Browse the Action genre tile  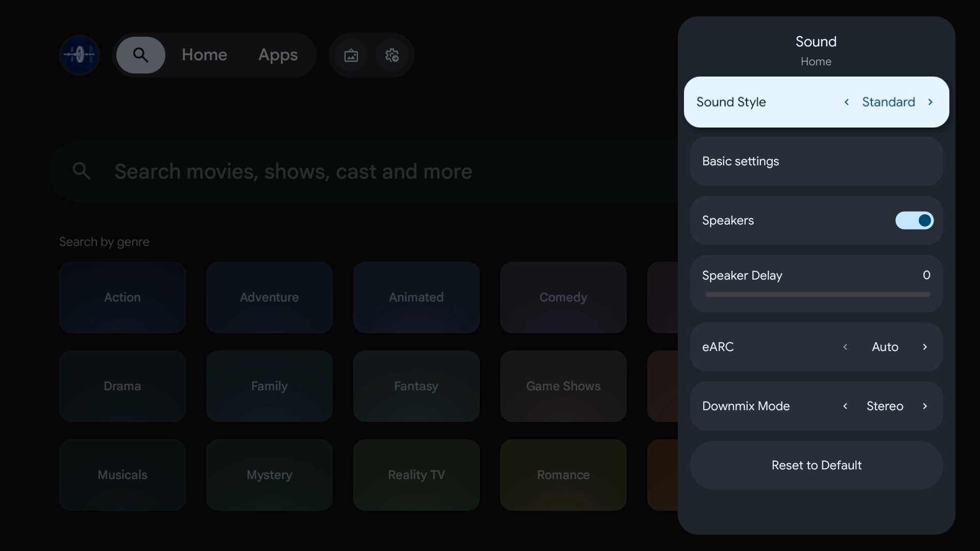[122, 297]
